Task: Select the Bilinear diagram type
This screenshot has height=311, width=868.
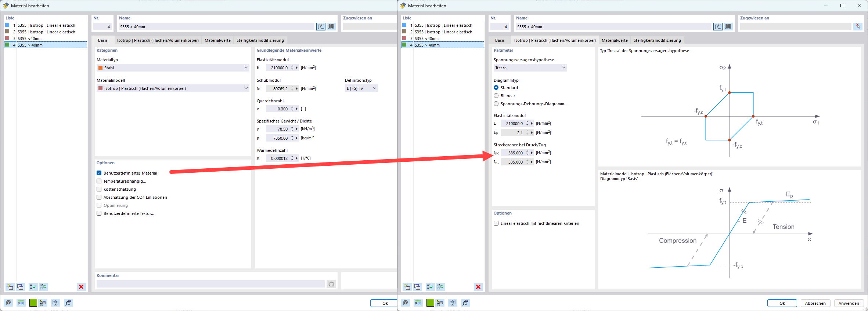Action: [x=496, y=96]
